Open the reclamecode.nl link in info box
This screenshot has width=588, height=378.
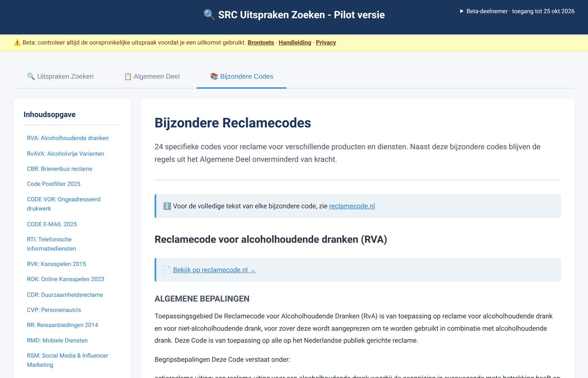(x=352, y=206)
